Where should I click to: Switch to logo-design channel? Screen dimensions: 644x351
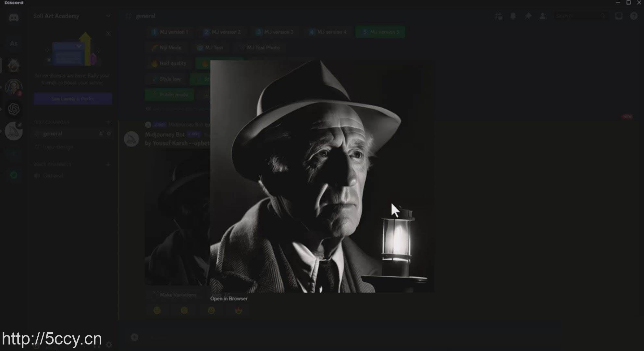point(58,147)
